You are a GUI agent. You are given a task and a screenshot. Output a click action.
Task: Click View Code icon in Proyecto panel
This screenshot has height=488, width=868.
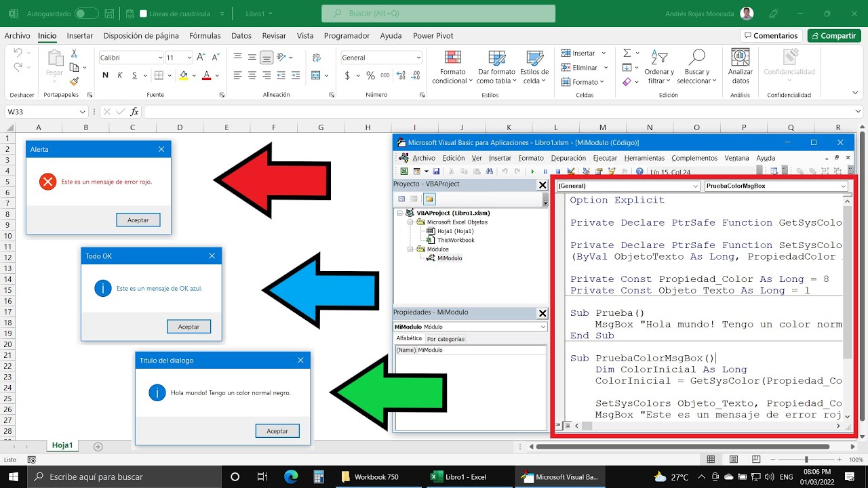click(x=401, y=199)
